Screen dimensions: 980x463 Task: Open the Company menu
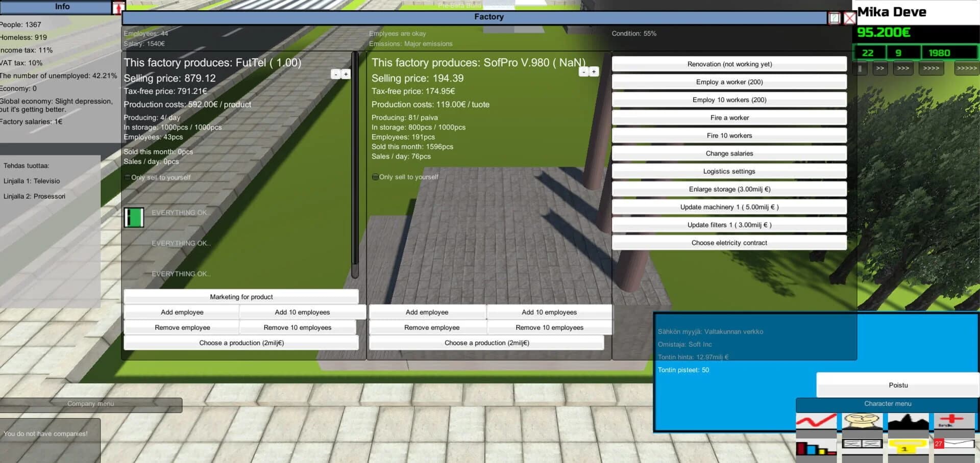pyautogui.click(x=90, y=403)
